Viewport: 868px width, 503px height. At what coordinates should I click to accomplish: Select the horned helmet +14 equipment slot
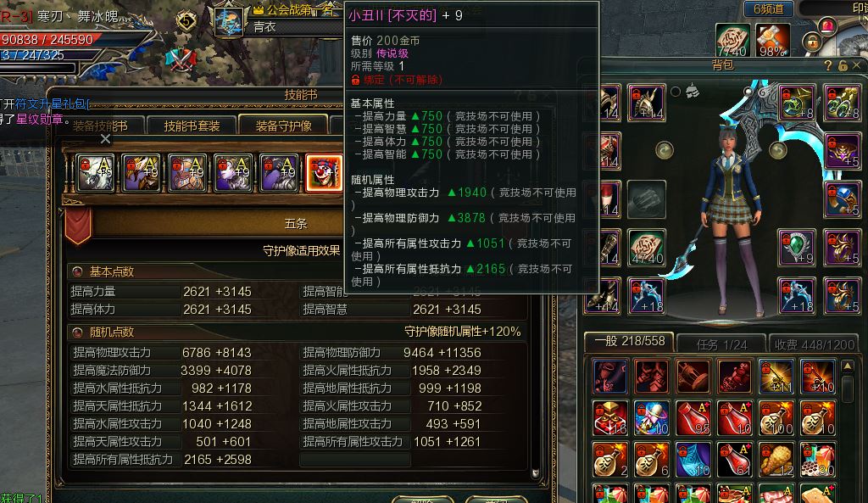click(647, 103)
